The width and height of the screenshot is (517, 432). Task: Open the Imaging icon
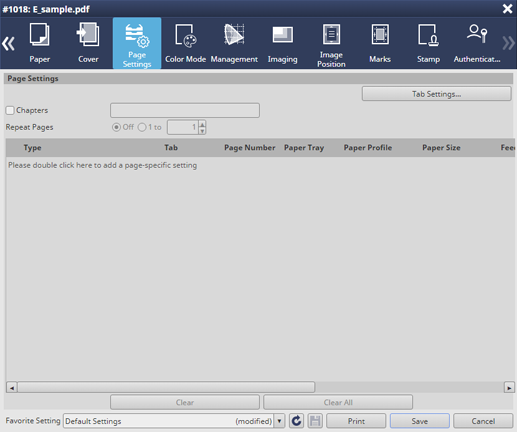pyautogui.click(x=283, y=43)
